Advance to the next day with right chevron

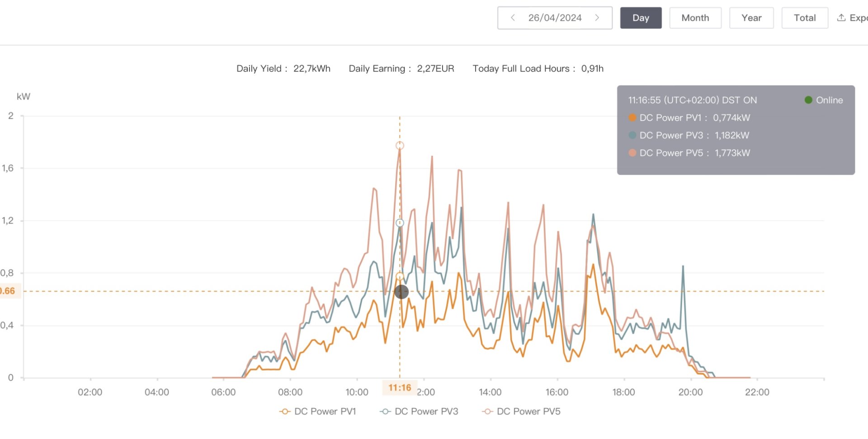[597, 18]
